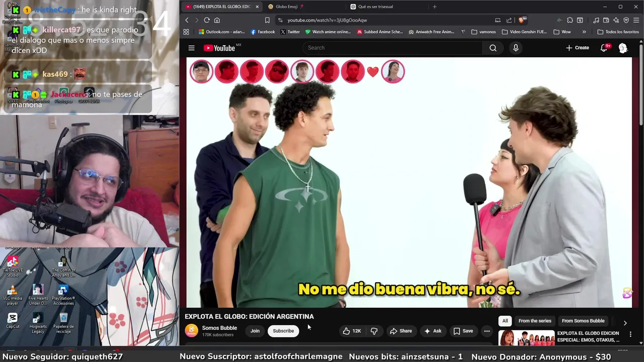Click the address bar URL youtube.com/watch
Image resolution: width=644 pixels, height=362 pixels.
point(327,20)
